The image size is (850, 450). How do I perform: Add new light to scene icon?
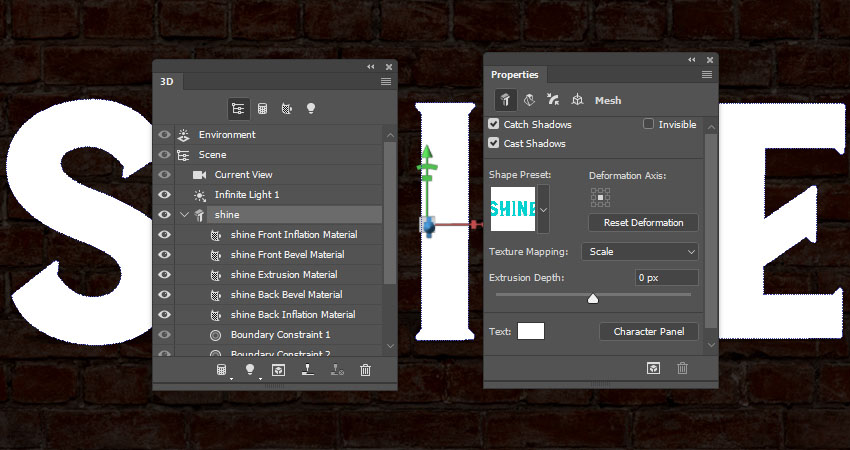(249, 370)
